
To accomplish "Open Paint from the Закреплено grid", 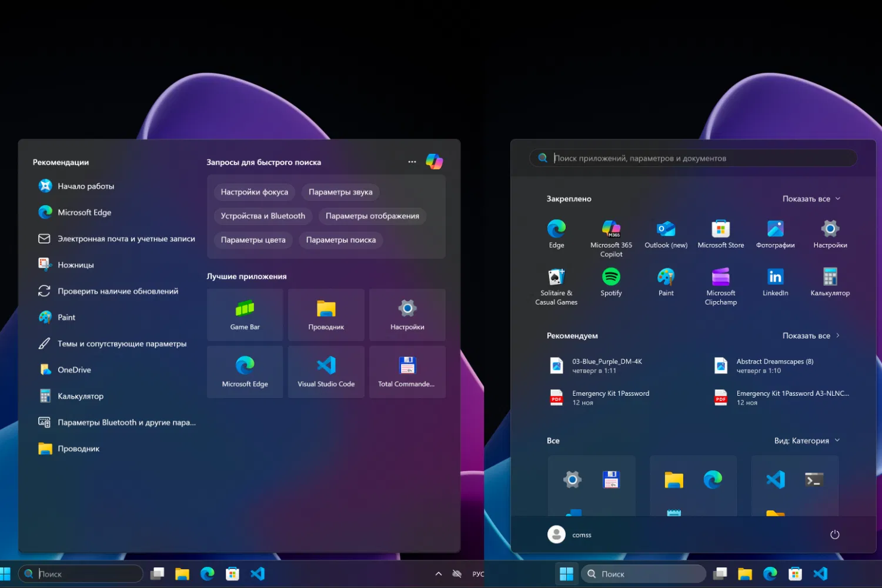I will 666,282.
